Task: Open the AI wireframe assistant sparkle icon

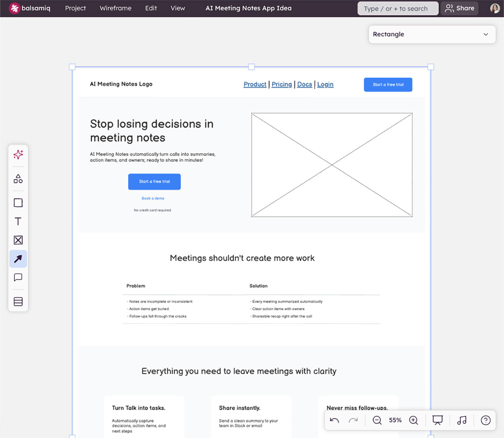Action: 18,155
